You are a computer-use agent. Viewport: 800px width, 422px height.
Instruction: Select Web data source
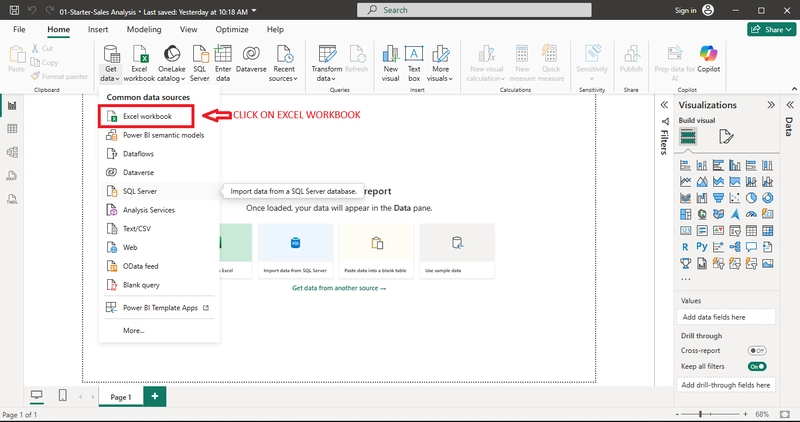(159, 247)
